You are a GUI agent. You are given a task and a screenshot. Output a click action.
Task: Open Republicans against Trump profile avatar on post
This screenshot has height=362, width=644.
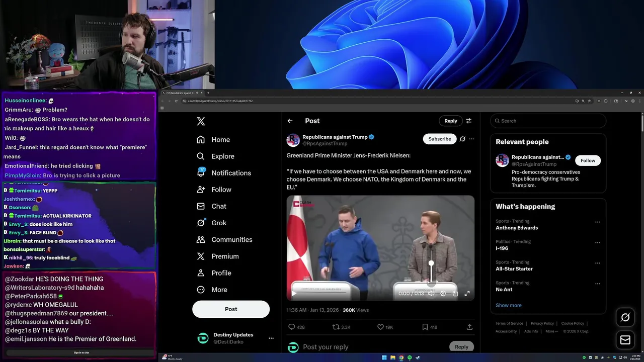(293, 140)
